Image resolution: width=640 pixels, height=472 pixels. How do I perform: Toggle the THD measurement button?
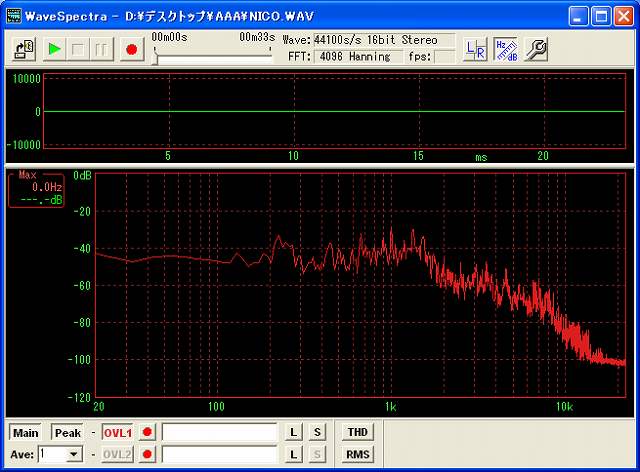pos(358,432)
